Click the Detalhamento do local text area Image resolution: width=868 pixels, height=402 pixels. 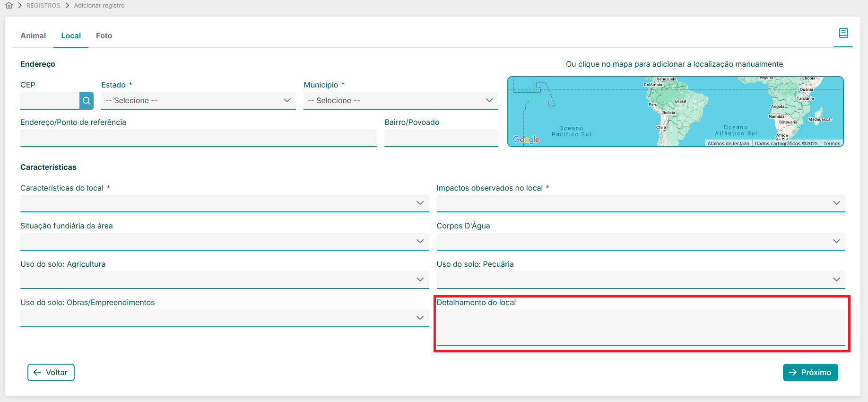coord(641,327)
